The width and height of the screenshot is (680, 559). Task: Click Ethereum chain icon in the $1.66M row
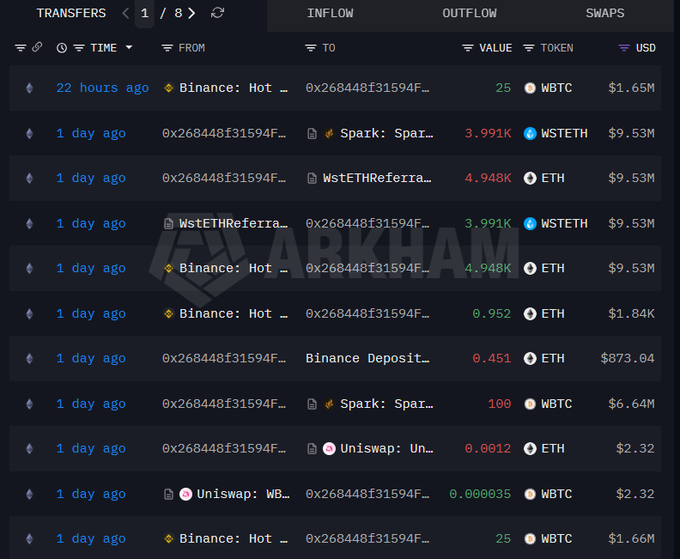click(29, 539)
